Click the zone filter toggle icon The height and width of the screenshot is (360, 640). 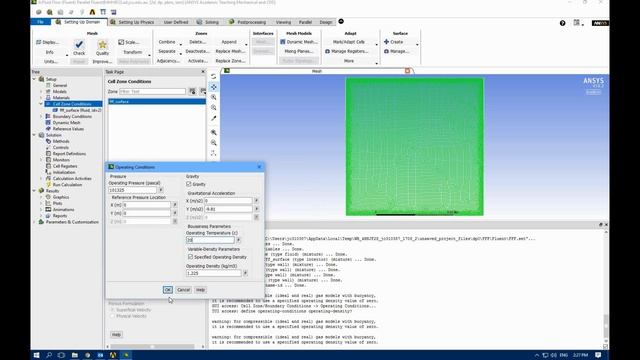[192, 91]
